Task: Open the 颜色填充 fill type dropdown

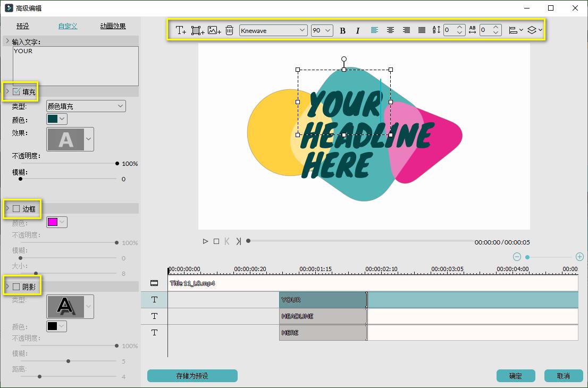Action: pos(86,106)
